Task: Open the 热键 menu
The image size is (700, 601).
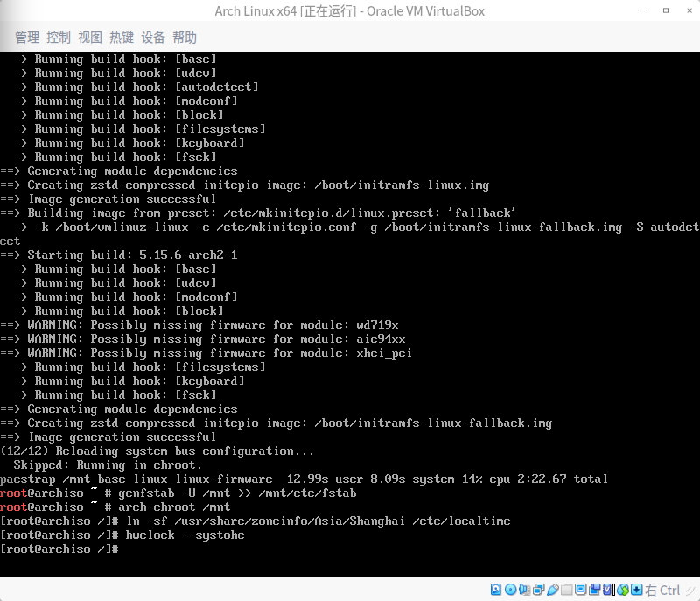Action: pyautogui.click(x=122, y=38)
